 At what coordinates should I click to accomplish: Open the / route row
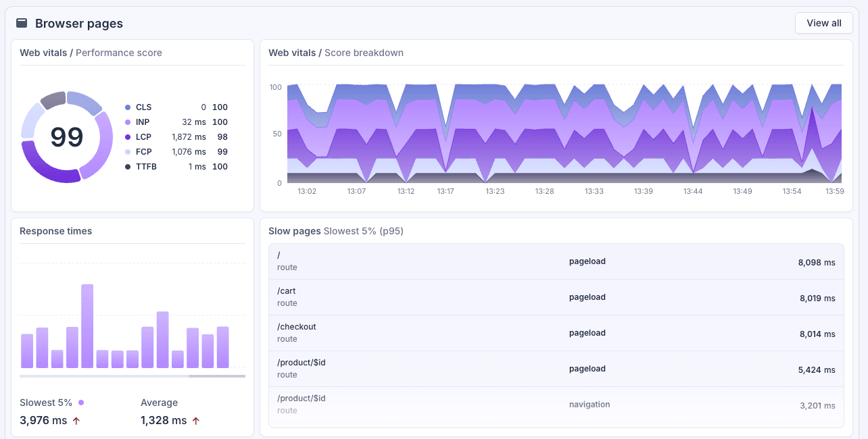[556, 261]
